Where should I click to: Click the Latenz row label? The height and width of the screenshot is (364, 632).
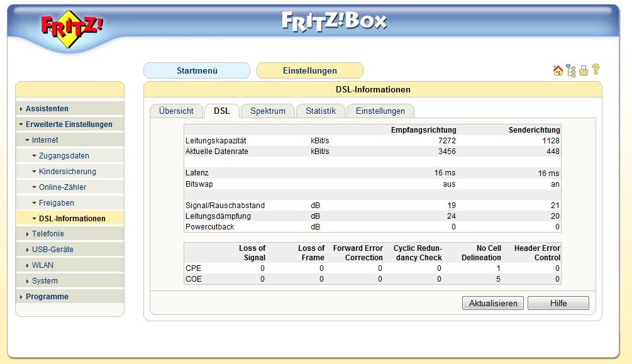(x=197, y=173)
